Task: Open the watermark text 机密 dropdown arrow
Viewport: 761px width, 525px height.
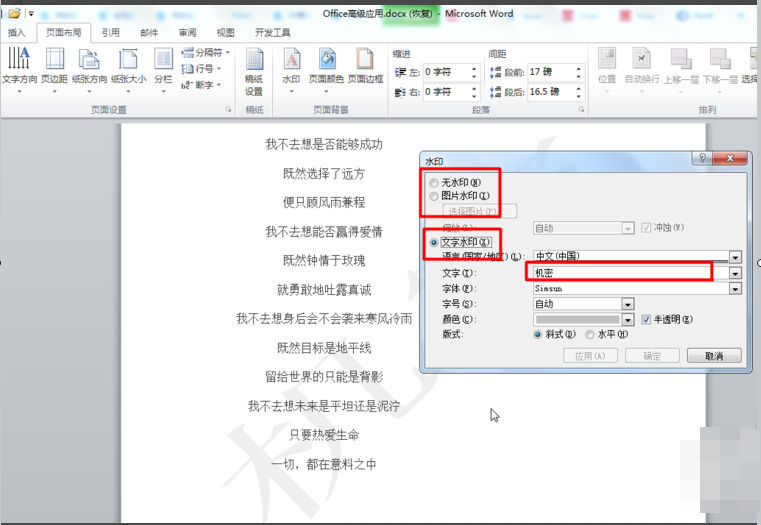Action: click(x=735, y=273)
